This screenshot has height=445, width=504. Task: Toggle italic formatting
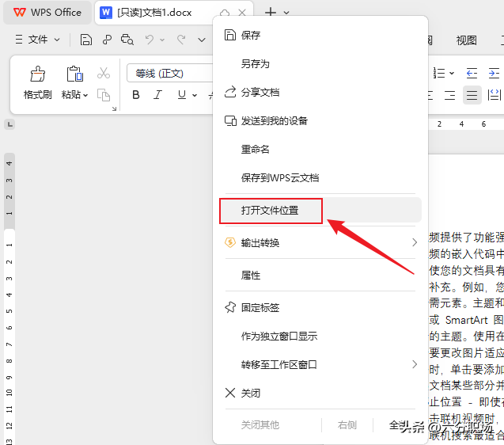[x=157, y=95]
